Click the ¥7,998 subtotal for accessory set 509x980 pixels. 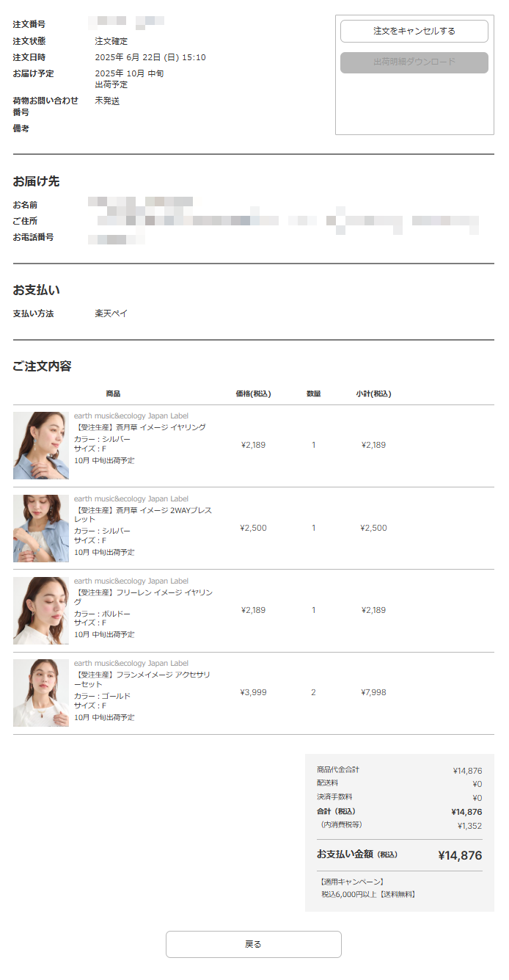[373, 692]
